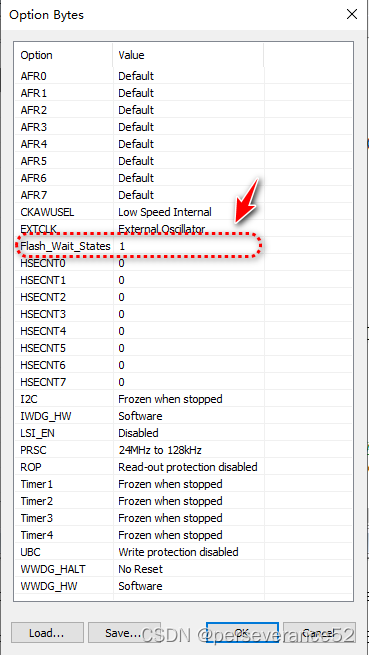The height and width of the screenshot is (655, 369).
Task: Dismiss dialog with Cancel button
Action: pyautogui.click(x=319, y=633)
